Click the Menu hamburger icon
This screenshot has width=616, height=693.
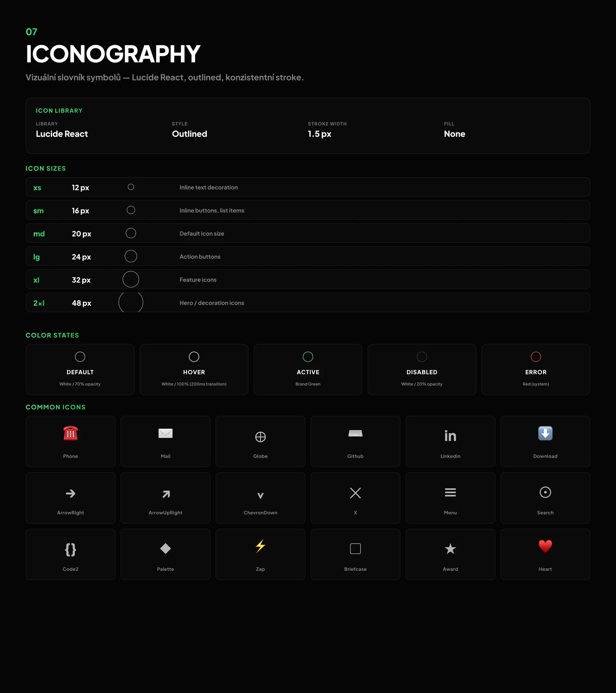click(x=450, y=492)
